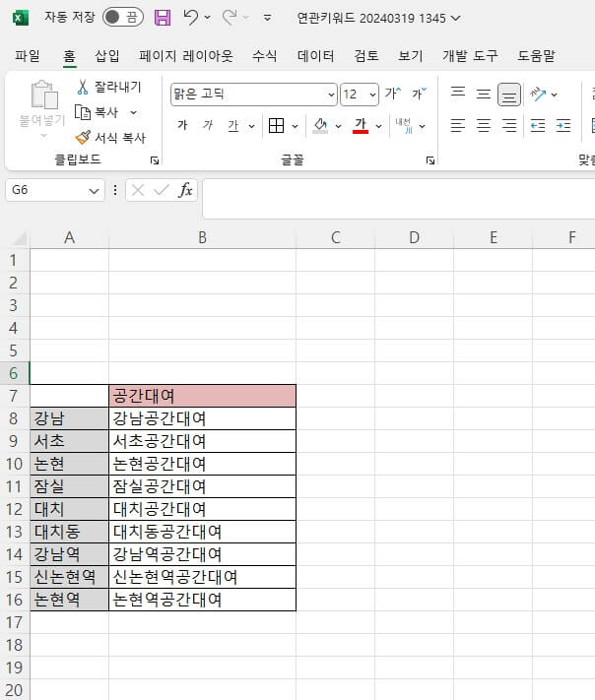Click the redo arrow icon

[x=231, y=18]
